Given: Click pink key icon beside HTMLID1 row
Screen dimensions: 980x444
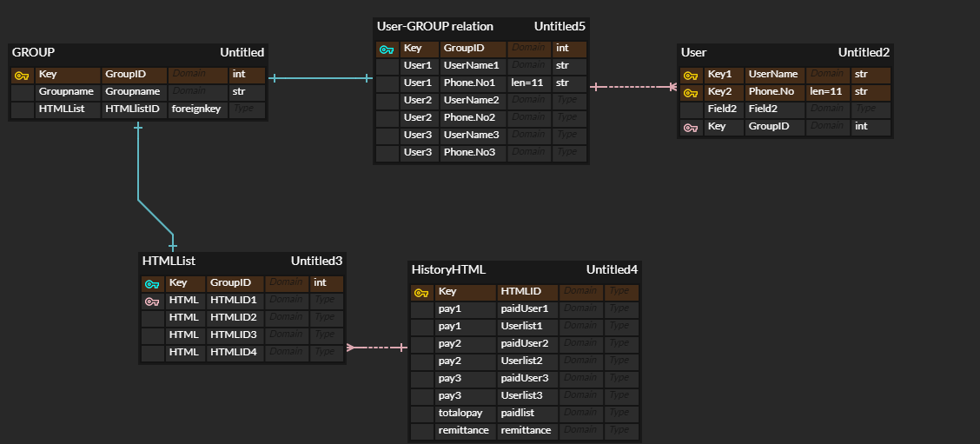Looking at the screenshot, I should (152, 302).
